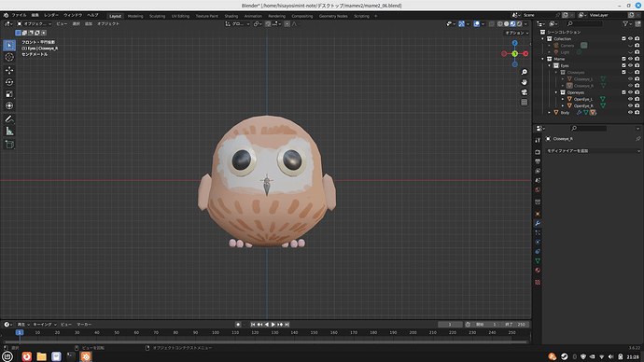Activate the Cursor tool in left toolbar

tap(9, 58)
